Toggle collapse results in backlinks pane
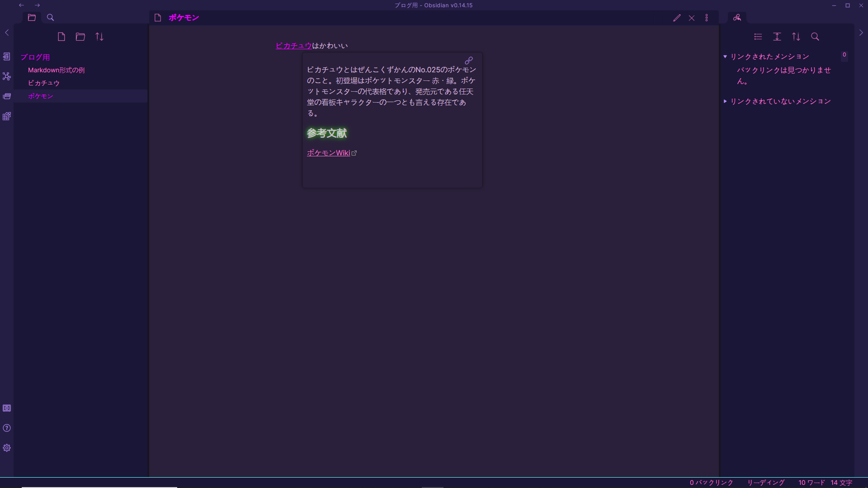 [758, 37]
